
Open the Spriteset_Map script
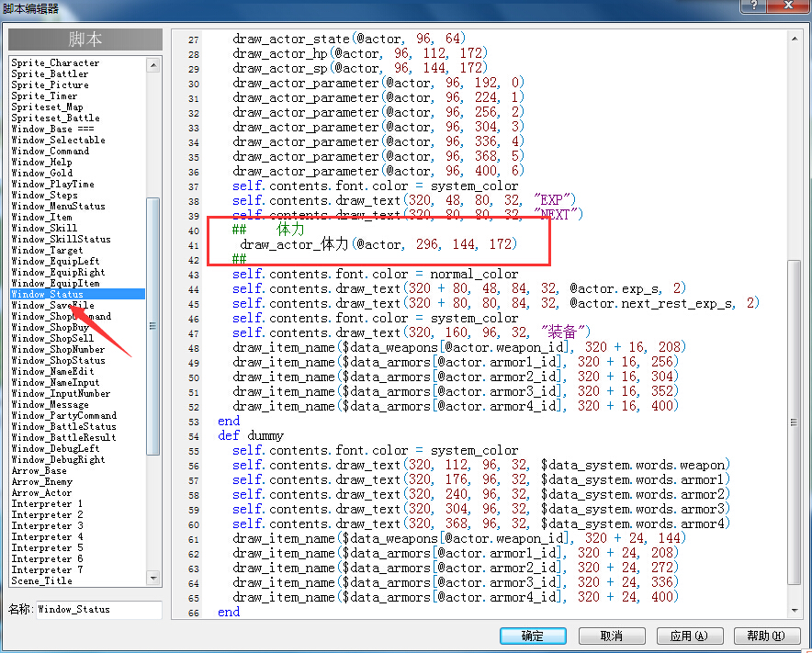tap(47, 107)
